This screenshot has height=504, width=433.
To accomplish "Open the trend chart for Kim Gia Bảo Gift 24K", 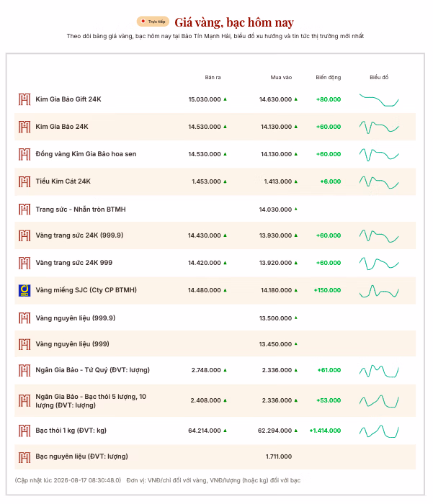I will point(379,99).
